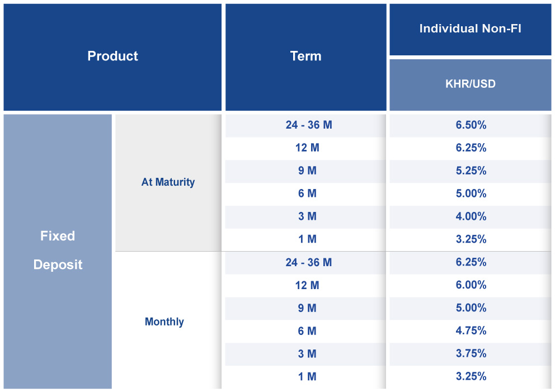Click the 9 M term under Monthly
555x392 pixels.
(307, 308)
